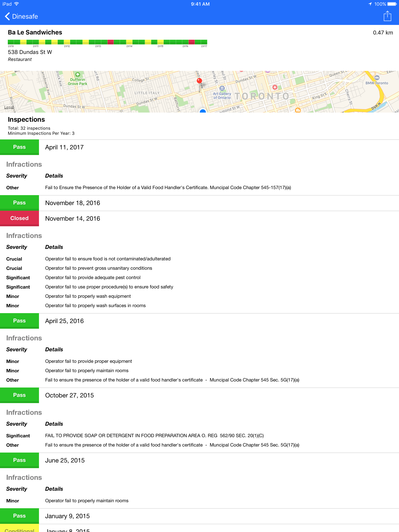The width and height of the screenshot is (399, 532).
Task: Select the Pass badge for November 18, 2016
Action: (19, 203)
